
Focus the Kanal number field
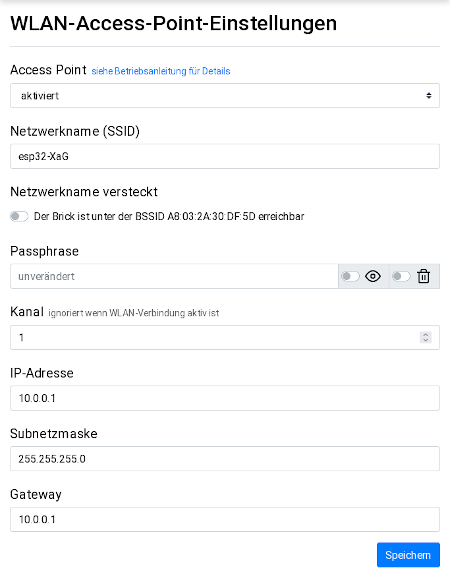point(225,337)
